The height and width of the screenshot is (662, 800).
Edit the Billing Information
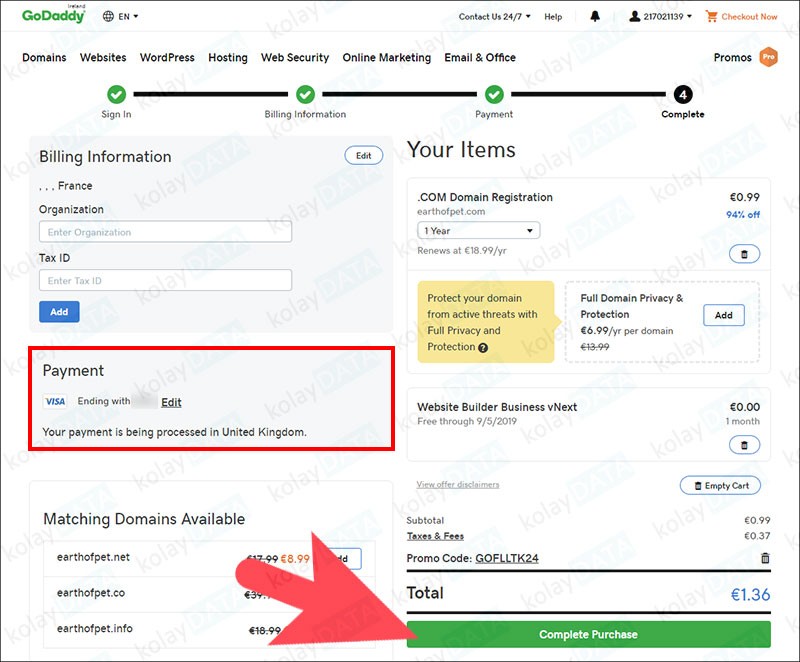(x=363, y=156)
